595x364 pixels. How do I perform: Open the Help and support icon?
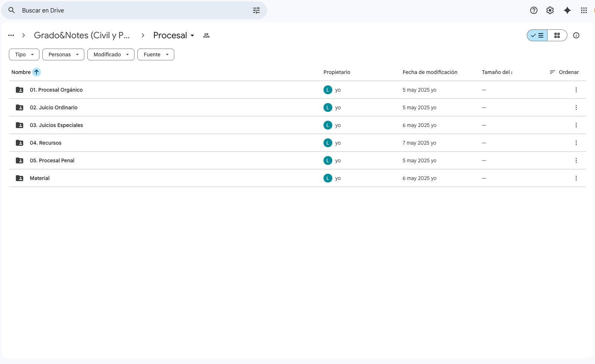(533, 10)
